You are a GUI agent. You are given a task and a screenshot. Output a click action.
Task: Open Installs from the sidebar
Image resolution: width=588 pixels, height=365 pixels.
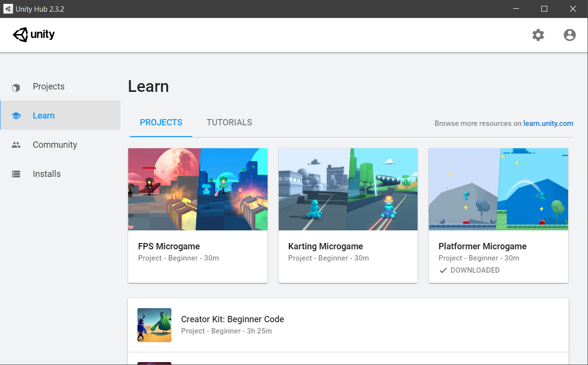pyautogui.click(x=47, y=174)
